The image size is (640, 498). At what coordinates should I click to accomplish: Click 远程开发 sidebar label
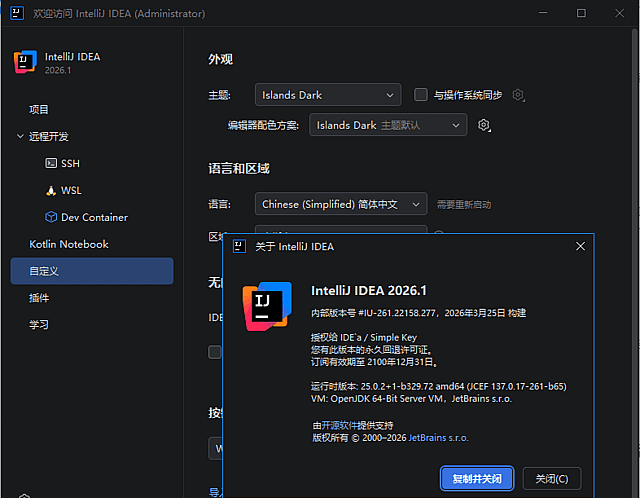coord(49,136)
